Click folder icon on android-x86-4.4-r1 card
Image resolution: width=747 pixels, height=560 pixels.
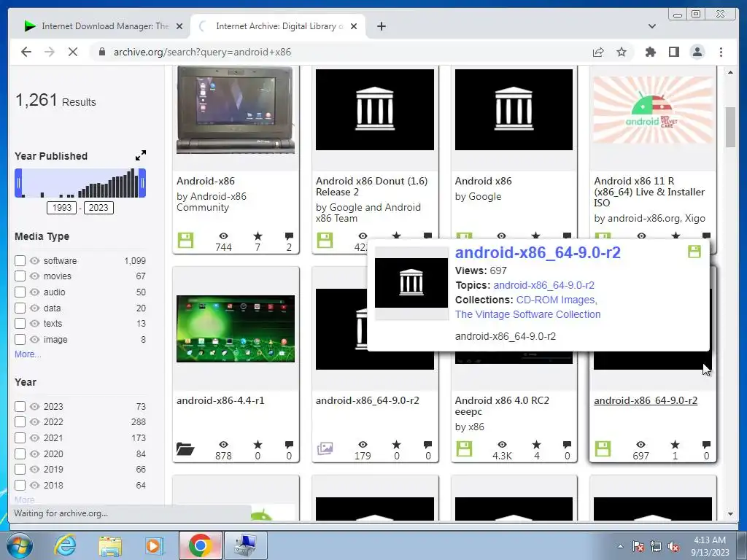click(185, 448)
